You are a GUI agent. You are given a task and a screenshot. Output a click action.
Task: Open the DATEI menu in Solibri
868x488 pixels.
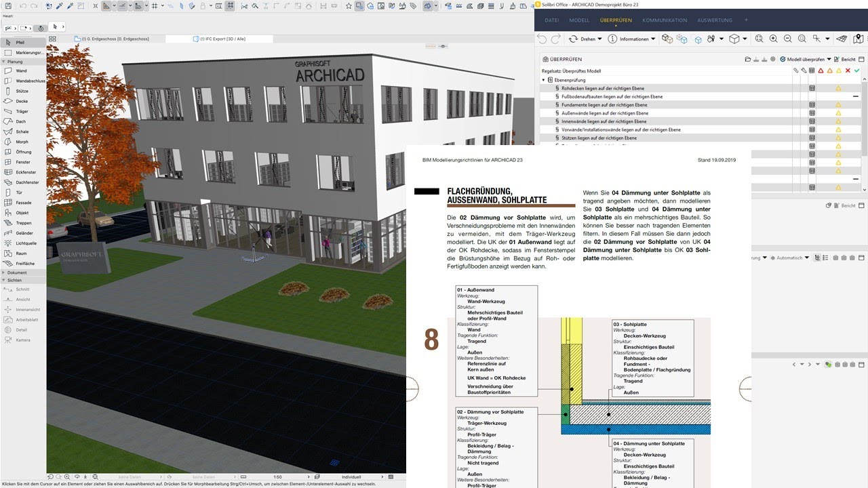pos(552,20)
